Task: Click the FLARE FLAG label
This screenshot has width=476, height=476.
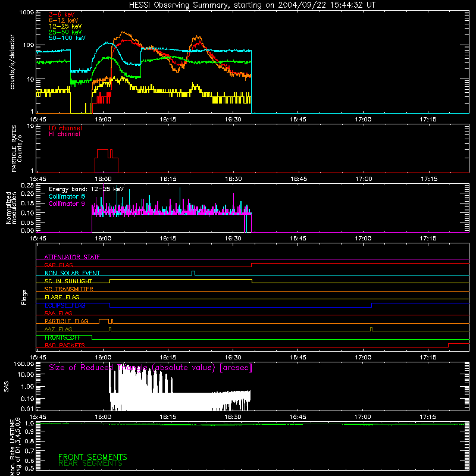Action: (x=62, y=297)
